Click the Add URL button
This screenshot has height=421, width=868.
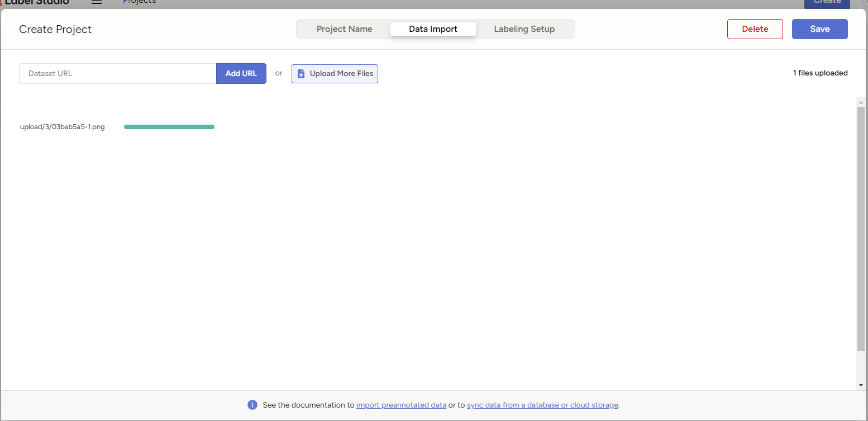pyautogui.click(x=241, y=73)
